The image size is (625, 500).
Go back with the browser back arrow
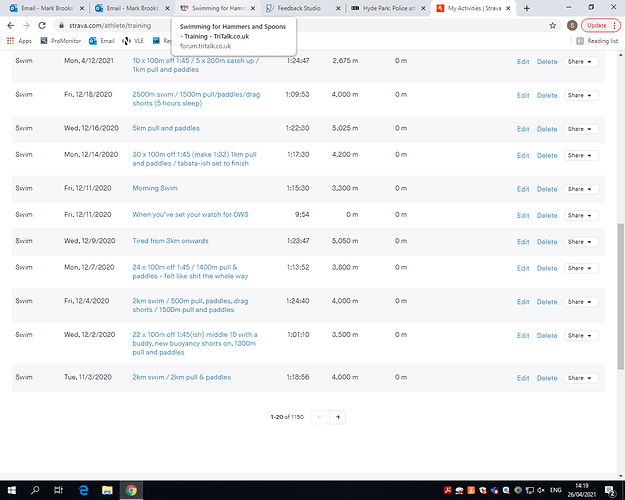[x=11, y=26]
